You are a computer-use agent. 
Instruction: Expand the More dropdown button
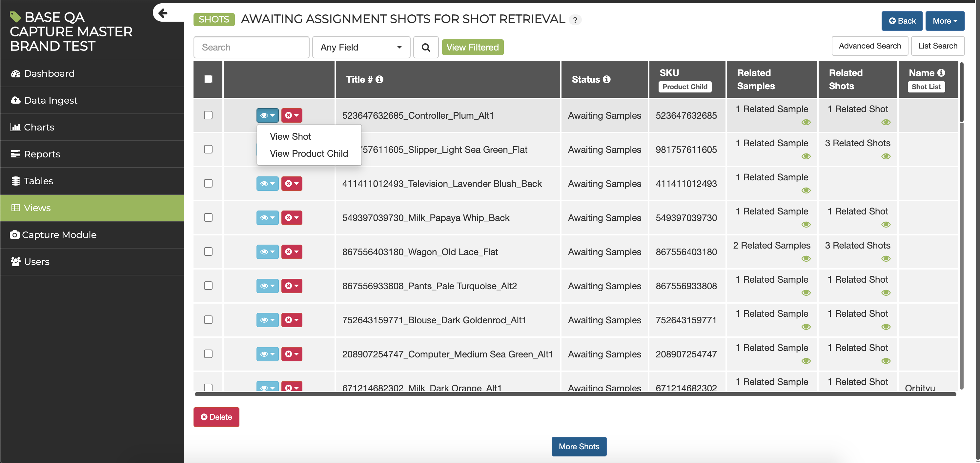click(945, 21)
